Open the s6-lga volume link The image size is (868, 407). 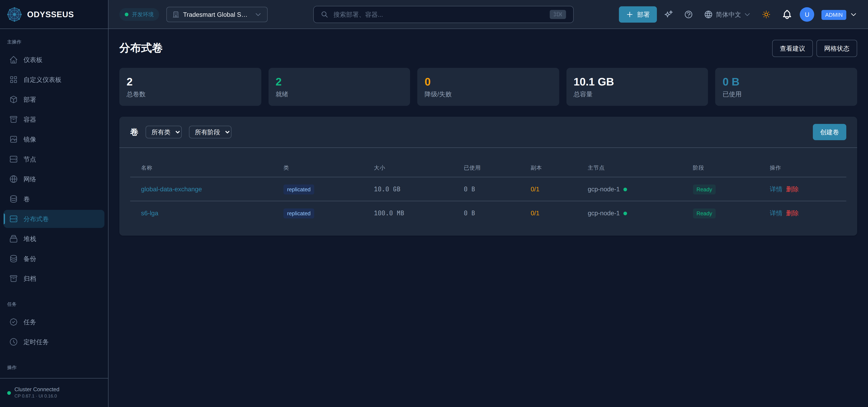click(149, 213)
